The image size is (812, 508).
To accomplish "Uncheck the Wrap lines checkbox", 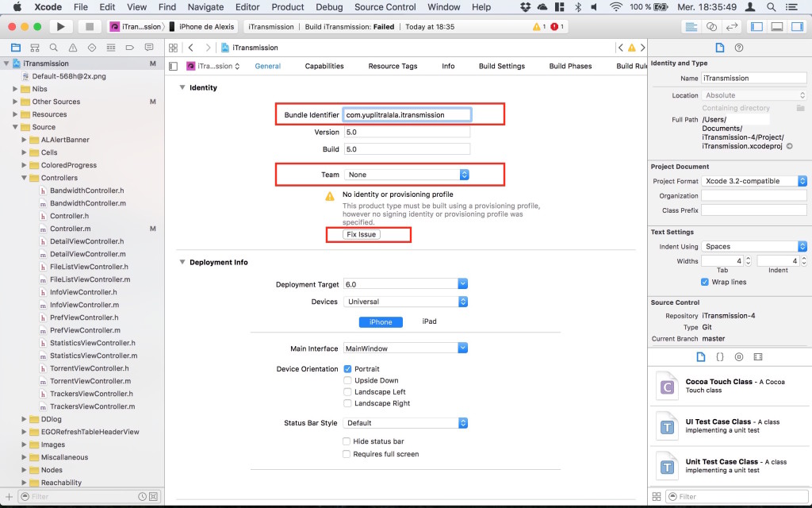I will coord(705,282).
